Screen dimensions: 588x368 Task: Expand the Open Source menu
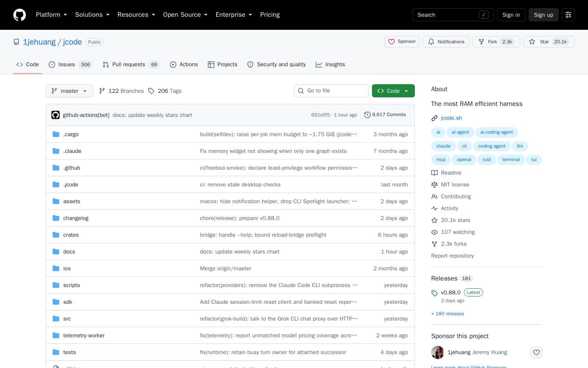[x=185, y=15]
